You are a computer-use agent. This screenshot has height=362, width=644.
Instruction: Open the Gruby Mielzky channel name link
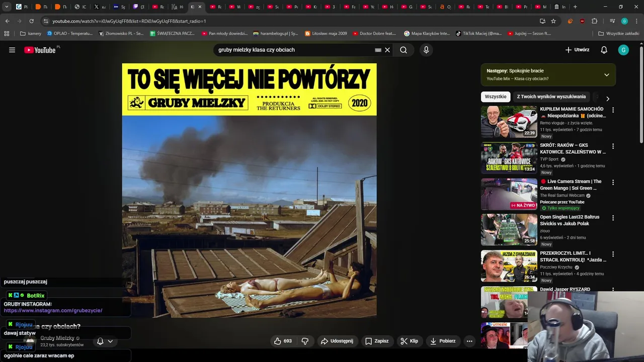pyautogui.click(x=57, y=338)
